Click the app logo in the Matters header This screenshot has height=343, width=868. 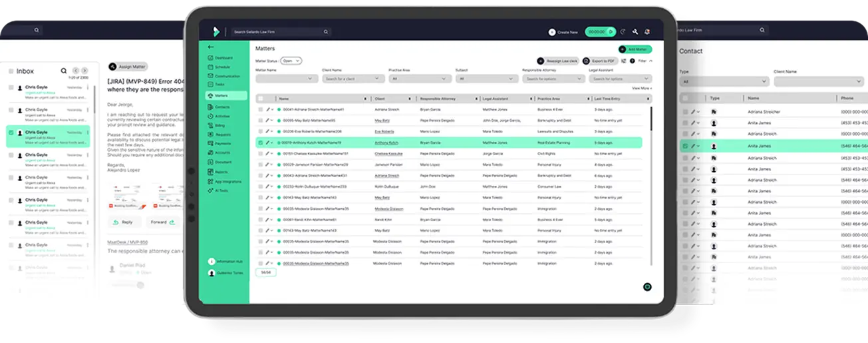tap(216, 31)
